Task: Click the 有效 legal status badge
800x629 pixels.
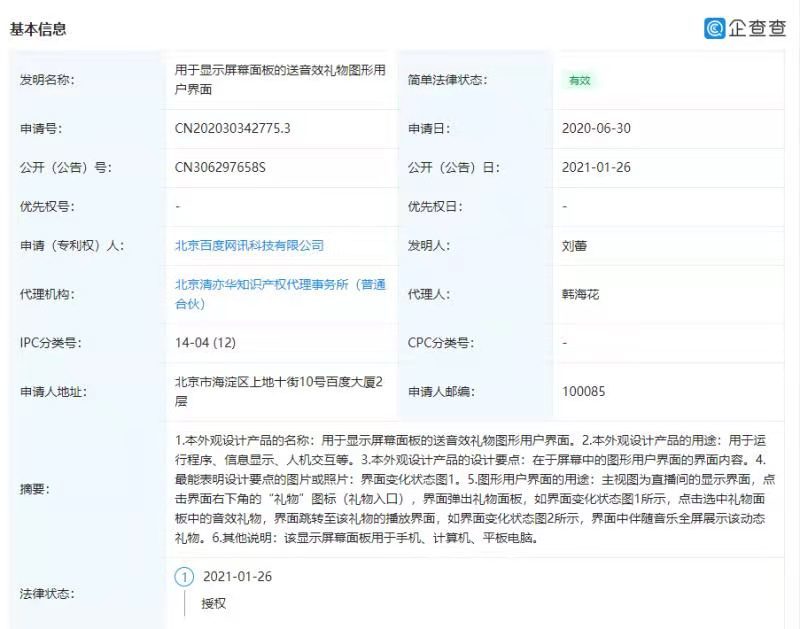Action: (580, 81)
